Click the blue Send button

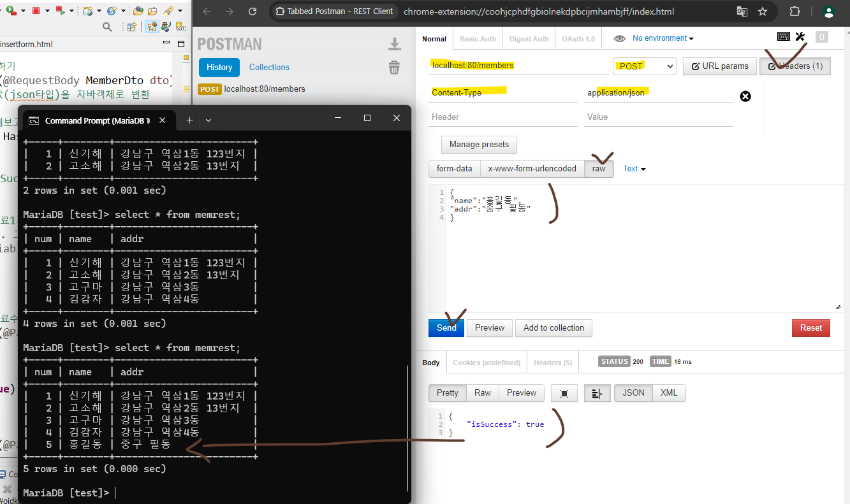pos(446,328)
